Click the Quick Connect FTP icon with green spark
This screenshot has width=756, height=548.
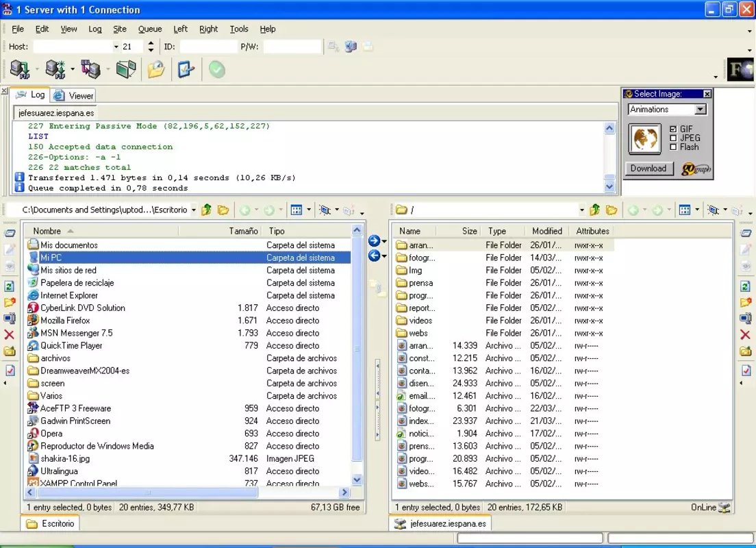coord(55,69)
